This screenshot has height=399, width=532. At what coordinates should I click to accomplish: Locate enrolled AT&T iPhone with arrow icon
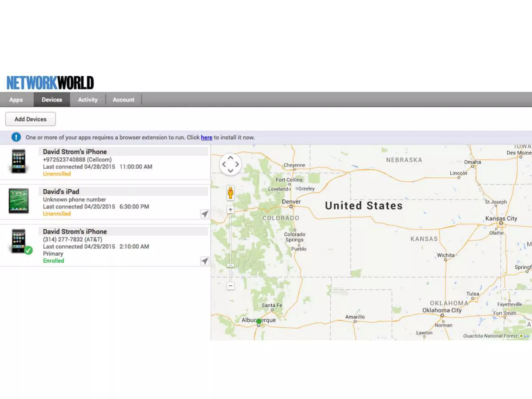pos(205,261)
